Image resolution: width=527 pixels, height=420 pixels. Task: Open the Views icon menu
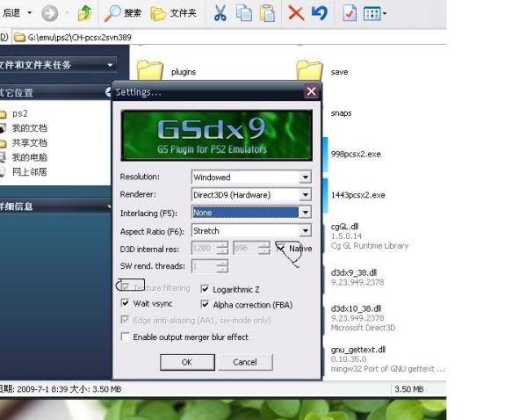point(374,13)
